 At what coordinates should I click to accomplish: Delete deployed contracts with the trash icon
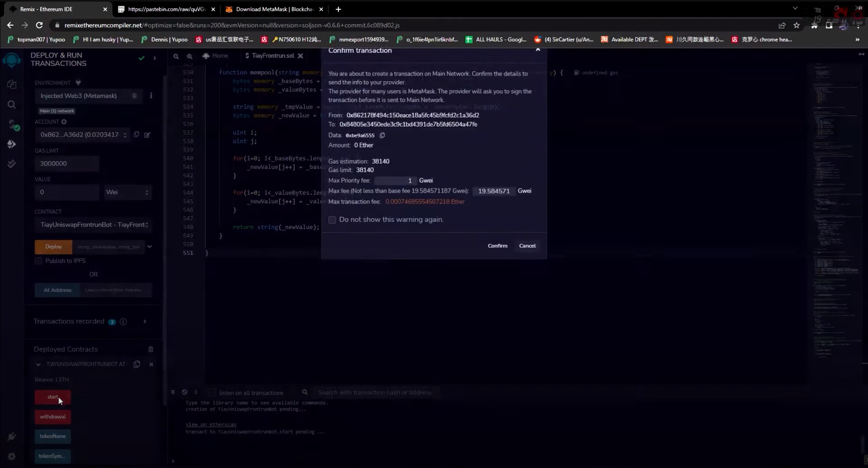click(151, 349)
